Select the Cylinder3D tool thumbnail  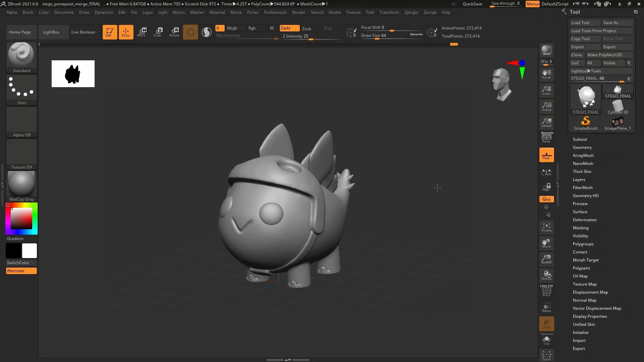coord(618,107)
